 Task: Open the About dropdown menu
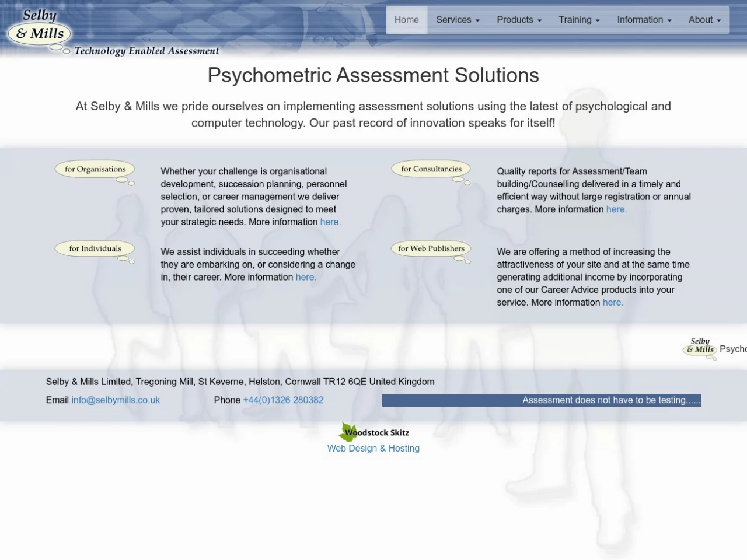tap(704, 20)
